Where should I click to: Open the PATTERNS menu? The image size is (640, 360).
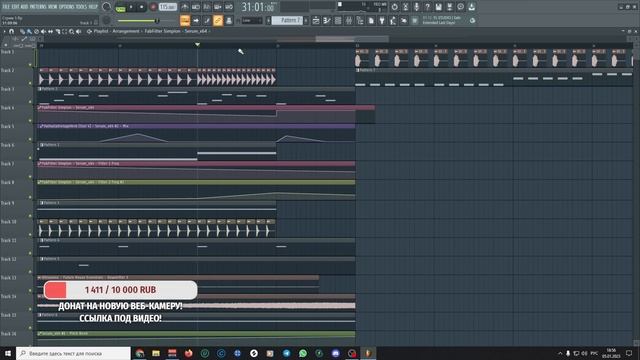pos(38,7)
